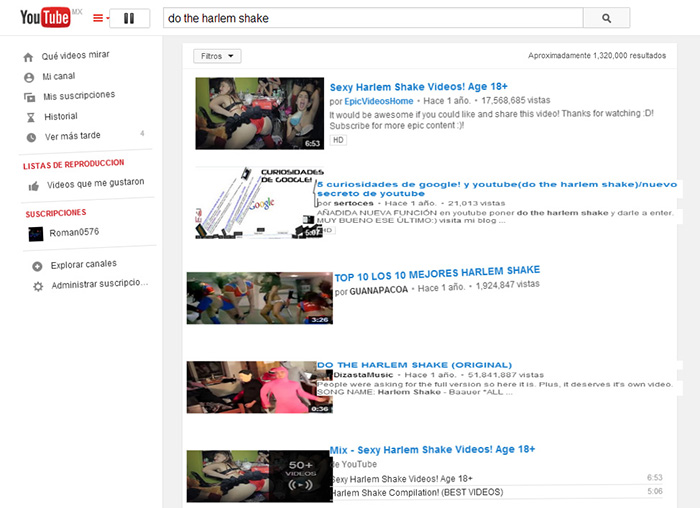
Task: Click the '1,924,847 vistas' view count
Action: point(508,285)
